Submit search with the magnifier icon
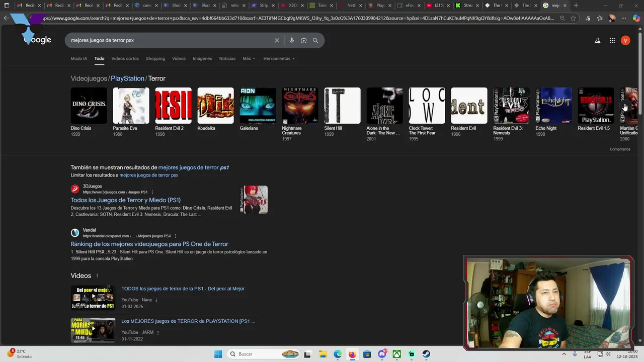 pyautogui.click(x=315, y=40)
